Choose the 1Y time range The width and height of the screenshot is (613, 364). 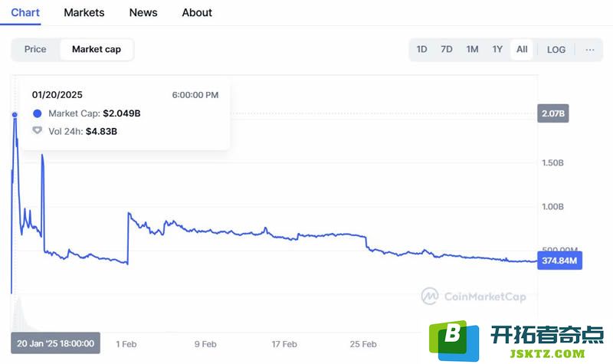(497, 49)
